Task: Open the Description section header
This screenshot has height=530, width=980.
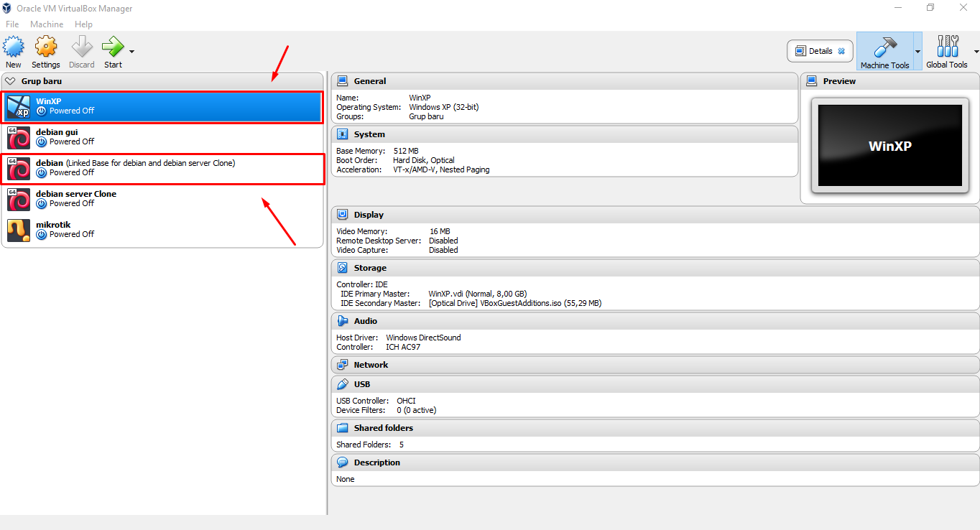Action: click(x=655, y=462)
